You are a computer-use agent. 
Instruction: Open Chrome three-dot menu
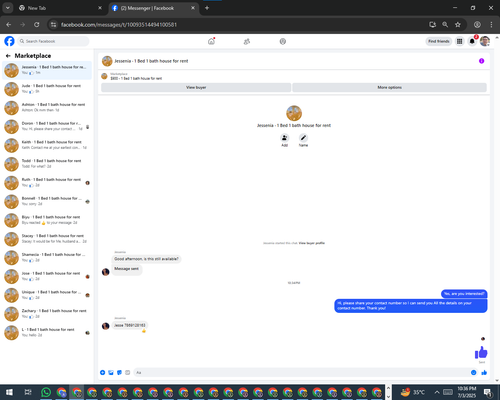pyautogui.click(x=491, y=25)
